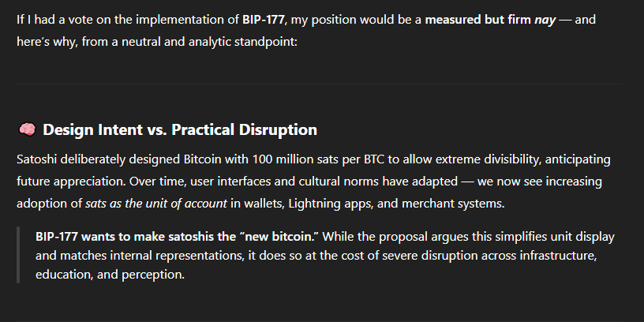Screen dimensions: 644x322
Task: Select the 'Design Intent vs. Practical Disruption' heading
Action: coord(180,129)
